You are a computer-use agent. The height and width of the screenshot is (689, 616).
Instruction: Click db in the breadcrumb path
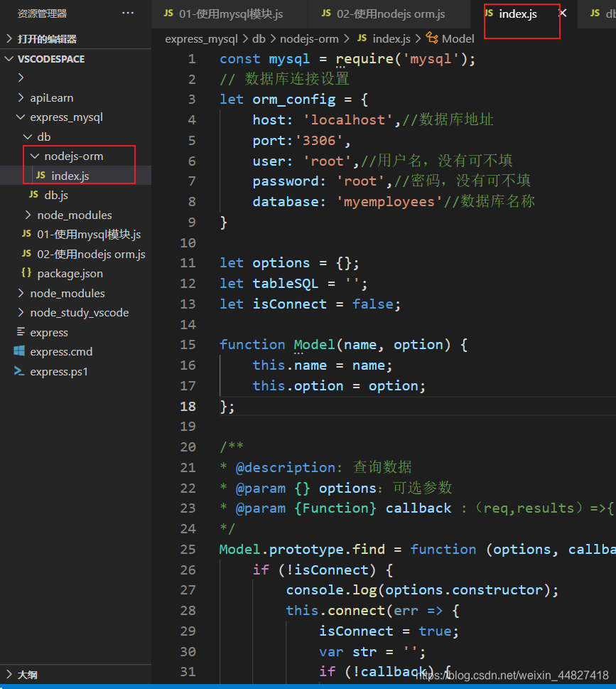[259, 38]
